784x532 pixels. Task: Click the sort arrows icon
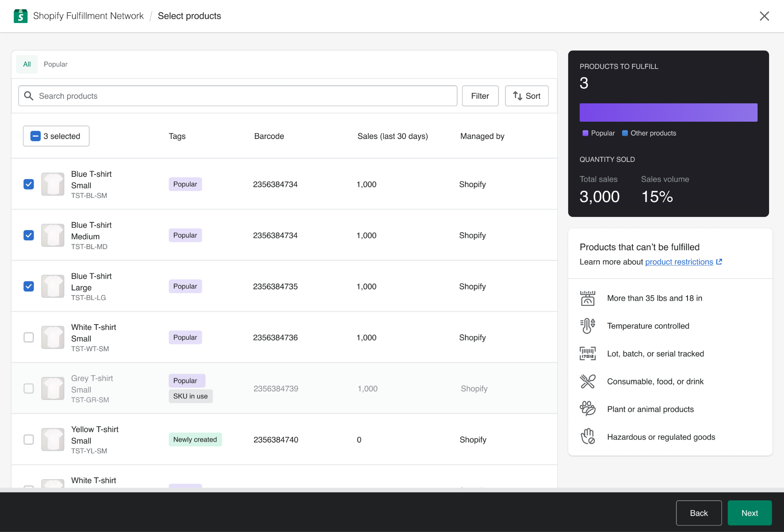(x=518, y=96)
